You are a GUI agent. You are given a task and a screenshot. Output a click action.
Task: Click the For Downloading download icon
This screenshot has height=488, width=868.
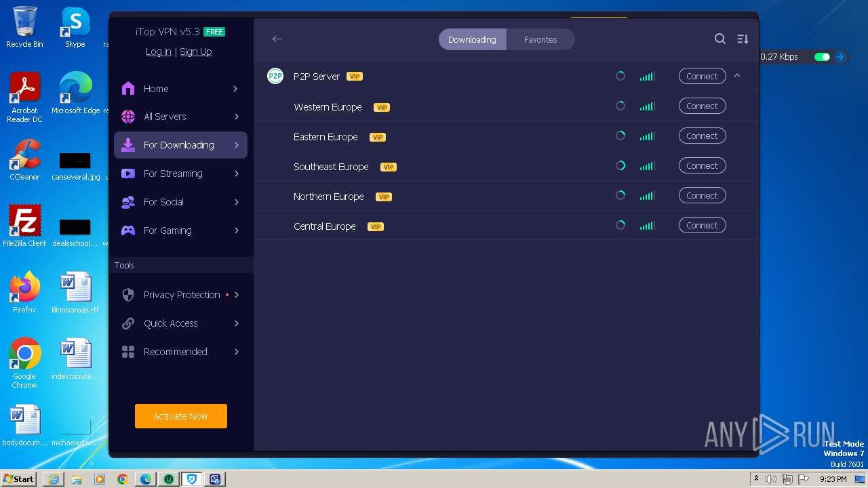pyautogui.click(x=128, y=145)
